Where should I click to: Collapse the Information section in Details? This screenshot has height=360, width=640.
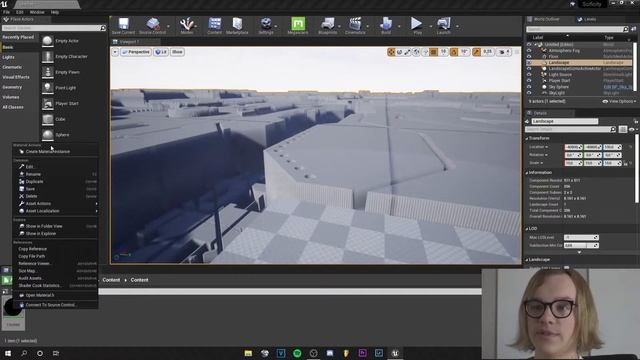(x=527, y=173)
